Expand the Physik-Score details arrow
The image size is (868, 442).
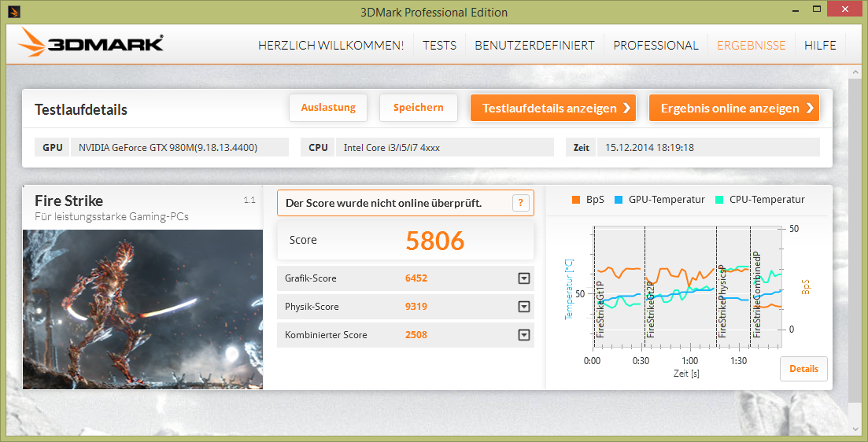tap(523, 307)
